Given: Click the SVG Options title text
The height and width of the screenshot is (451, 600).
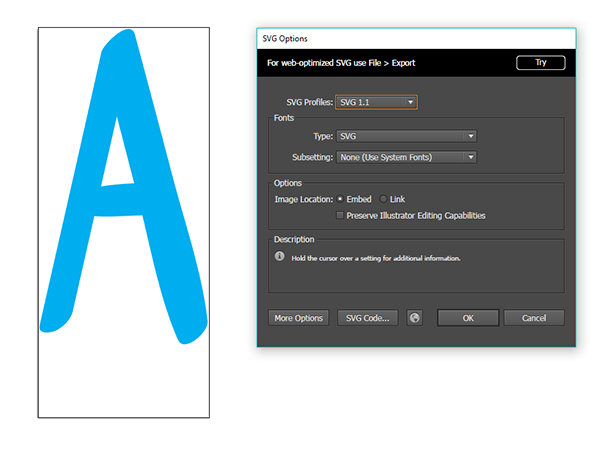Looking at the screenshot, I should pos(285,39).
